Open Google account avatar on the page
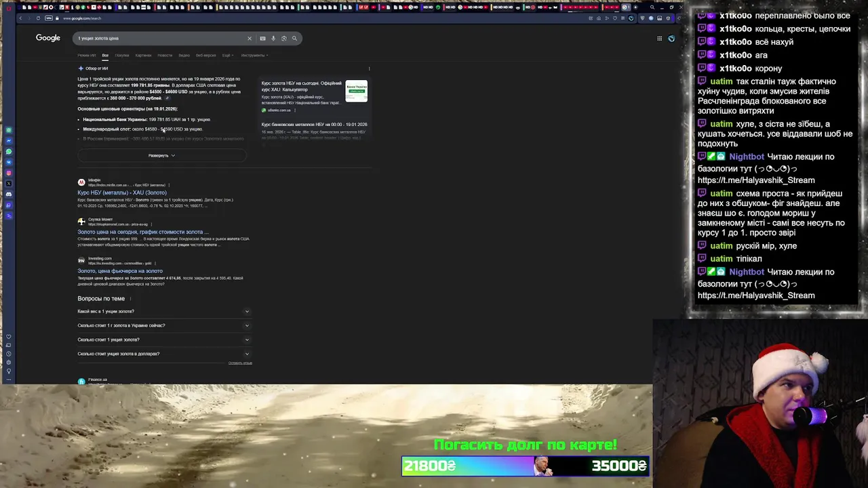The image size is (868, 488). [x=671, y=39]
